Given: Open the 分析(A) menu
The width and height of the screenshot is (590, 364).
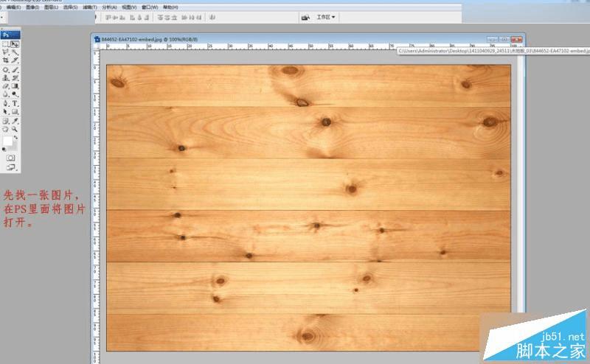Looking at the screenshot, I should (x=109, y=7).
